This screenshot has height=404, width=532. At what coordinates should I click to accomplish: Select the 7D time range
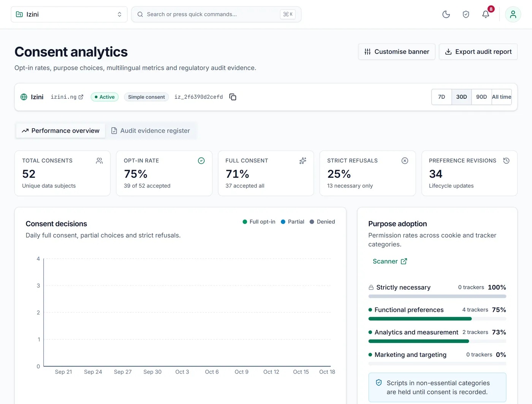pos(442,97)
